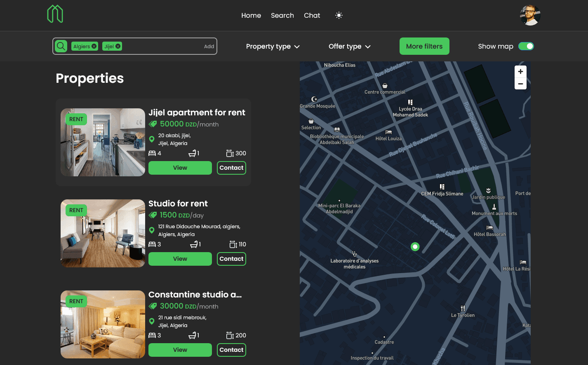Click the Studio for rent photo thumbnail
The width and height of the screenshot is (588, 365).
point(103,233)
